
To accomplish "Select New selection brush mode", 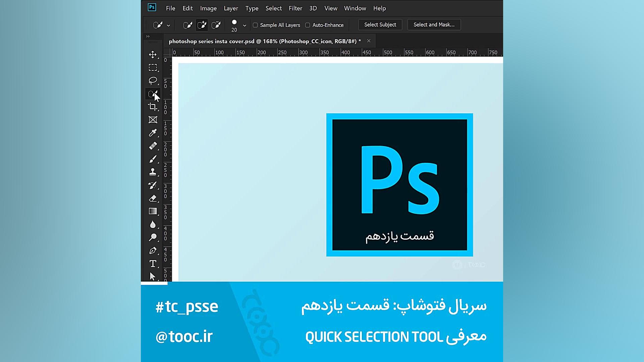I will pos(187,25).
